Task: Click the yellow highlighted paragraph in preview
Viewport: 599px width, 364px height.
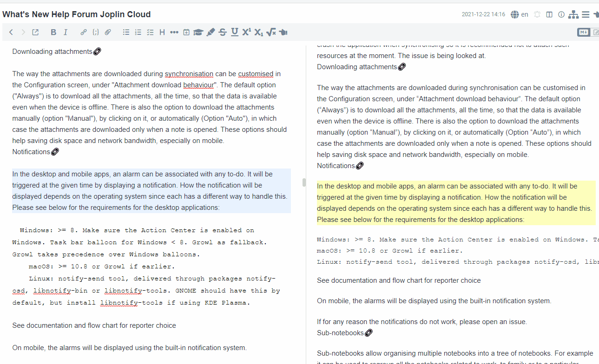Action: (x=456, y=203)
